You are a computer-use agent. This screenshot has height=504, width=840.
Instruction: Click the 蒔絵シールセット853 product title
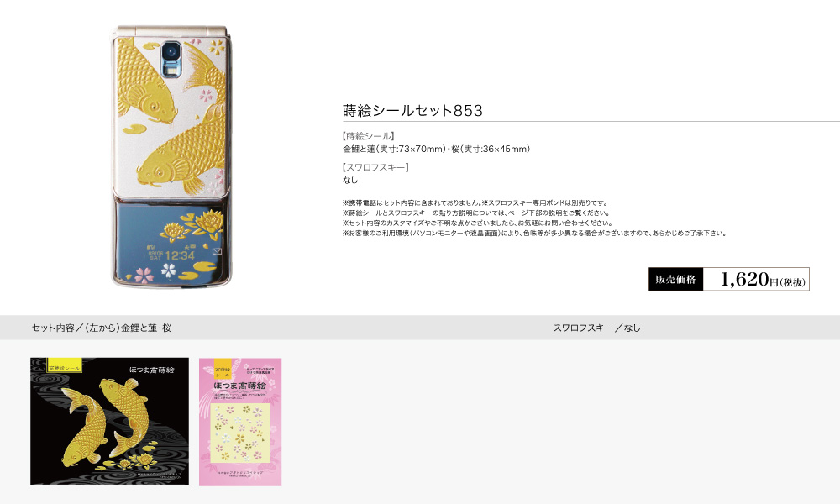click(x=412, y=110)
